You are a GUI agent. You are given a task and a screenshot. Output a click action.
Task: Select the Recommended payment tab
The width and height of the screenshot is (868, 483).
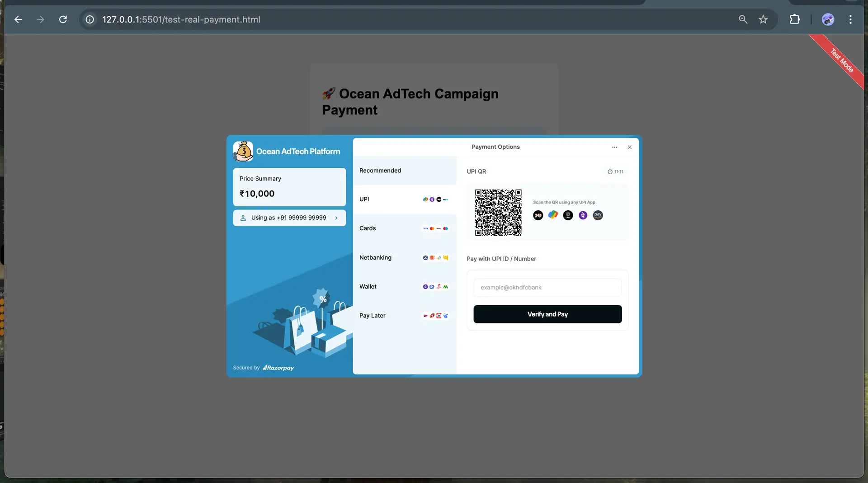point(404,170)
